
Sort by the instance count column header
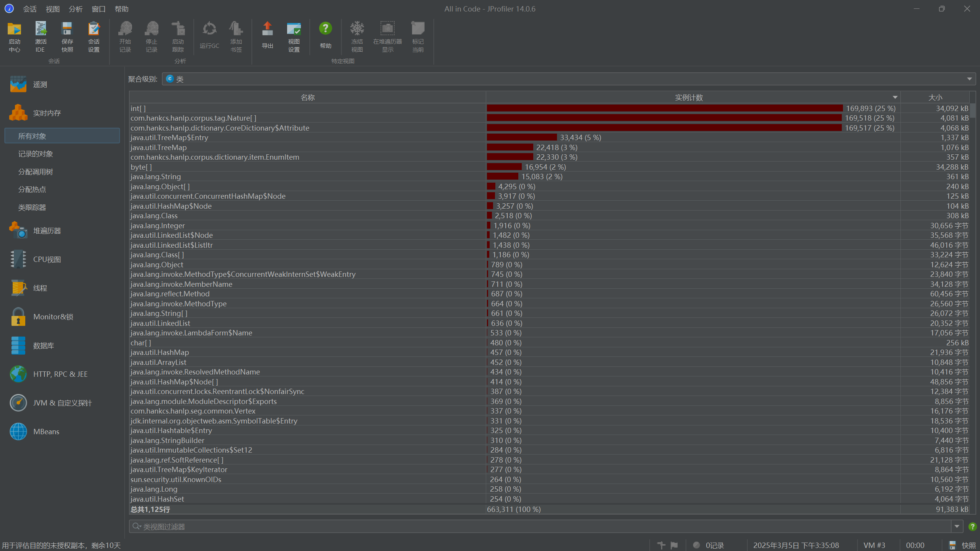pyautogui.click(x=688, y=98)
